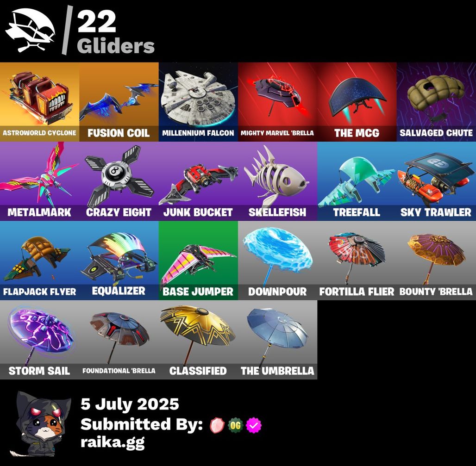Click the green OG badge
This screenshot has width=476, height=466.
(235, 425)
